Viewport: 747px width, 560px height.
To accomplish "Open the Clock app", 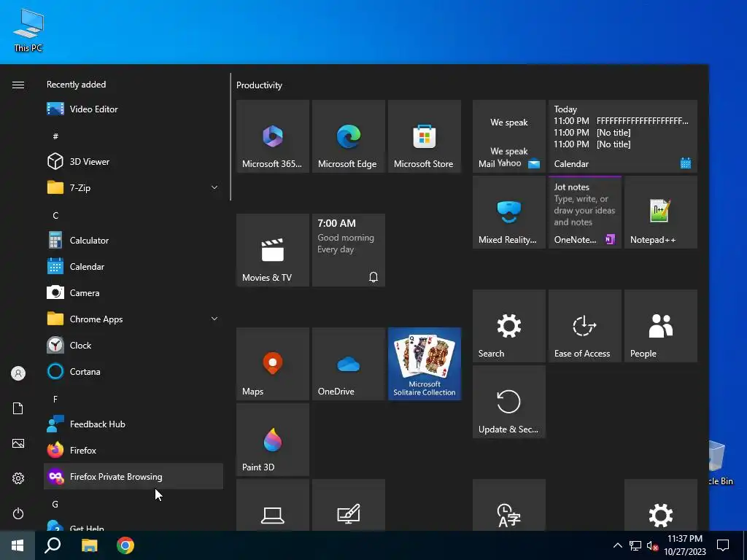I will (x=133, y=345).
